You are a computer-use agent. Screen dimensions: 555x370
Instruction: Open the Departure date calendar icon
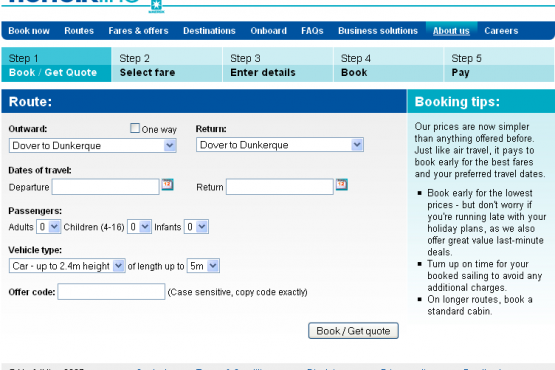tap(167, 185)
